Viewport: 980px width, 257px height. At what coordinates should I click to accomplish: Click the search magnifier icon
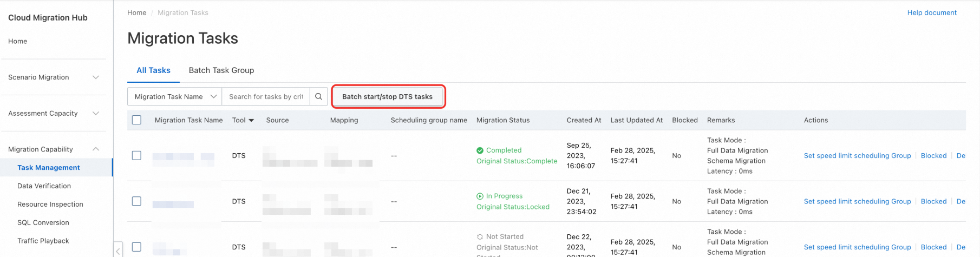click(319, 96)
